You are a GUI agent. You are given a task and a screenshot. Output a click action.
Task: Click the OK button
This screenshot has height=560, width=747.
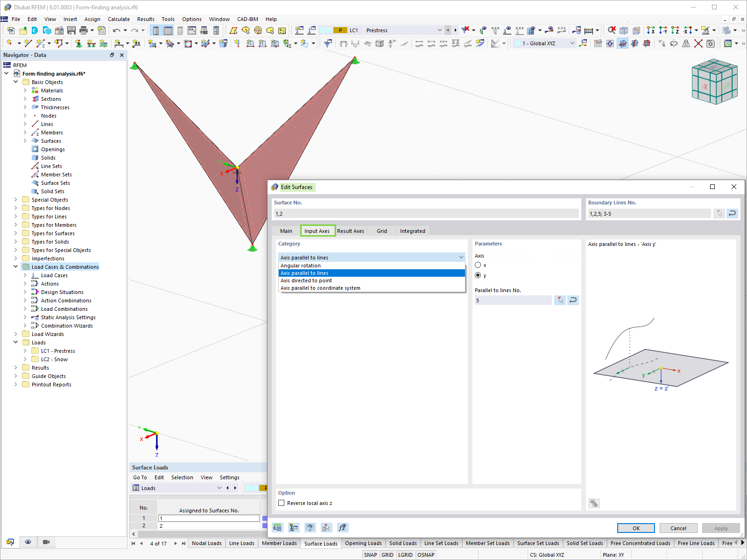[636, 528]
